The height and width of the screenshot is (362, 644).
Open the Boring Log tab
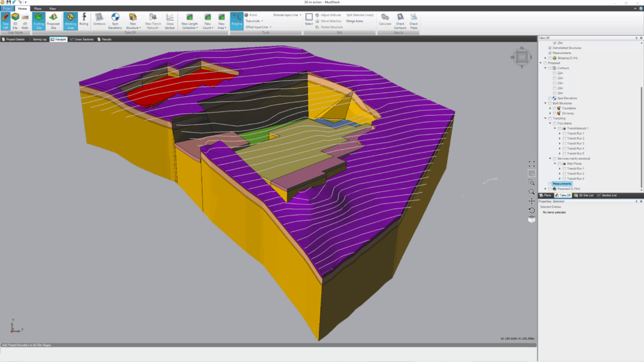click(39, 39)
